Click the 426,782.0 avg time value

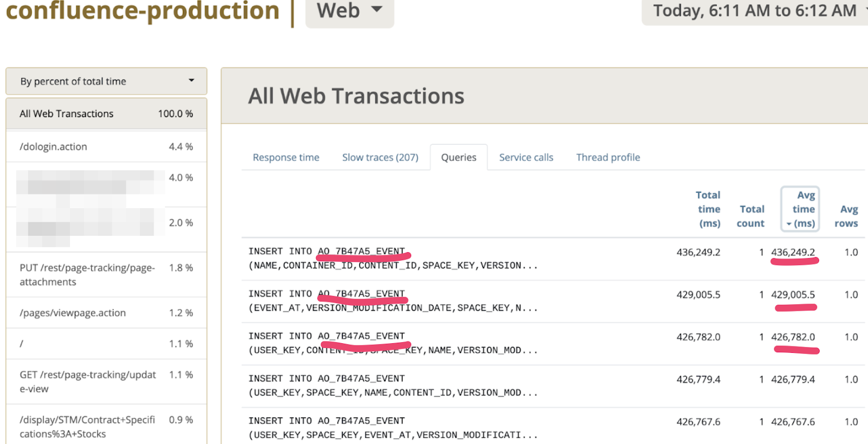(793, 337)
